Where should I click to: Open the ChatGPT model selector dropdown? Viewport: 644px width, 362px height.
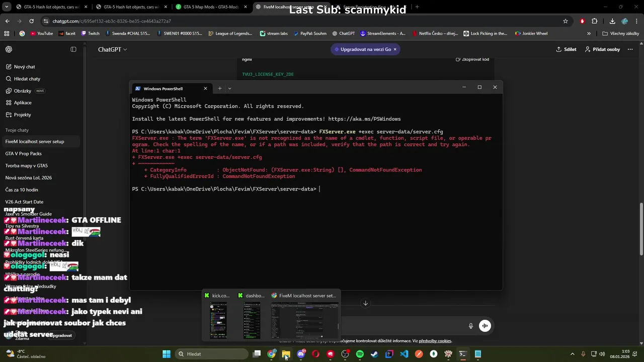[113, 49]
